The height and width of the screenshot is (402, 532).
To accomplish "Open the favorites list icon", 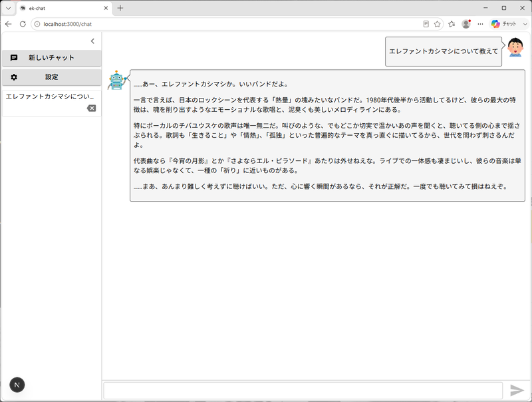I will [452, 24].
